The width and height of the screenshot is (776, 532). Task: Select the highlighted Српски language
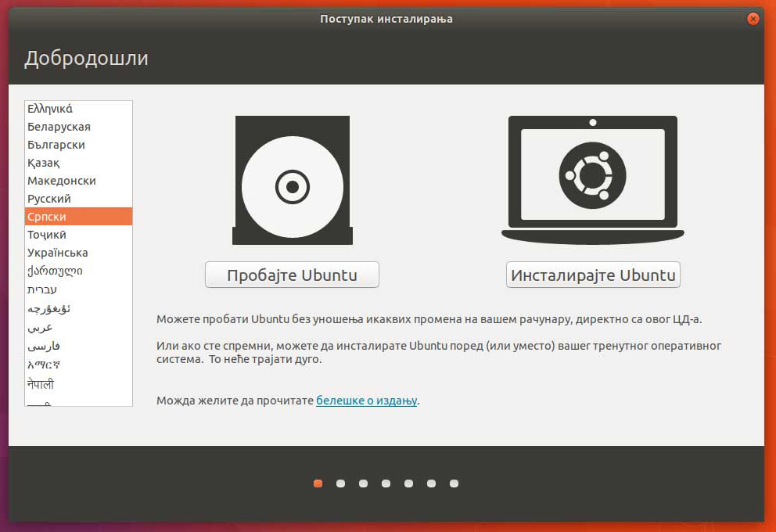tap(79, 216)
